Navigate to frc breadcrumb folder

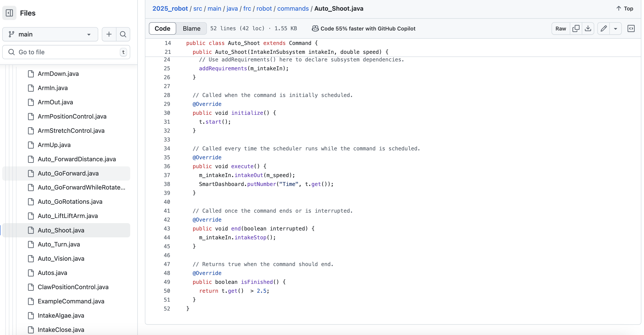[247, 8]
